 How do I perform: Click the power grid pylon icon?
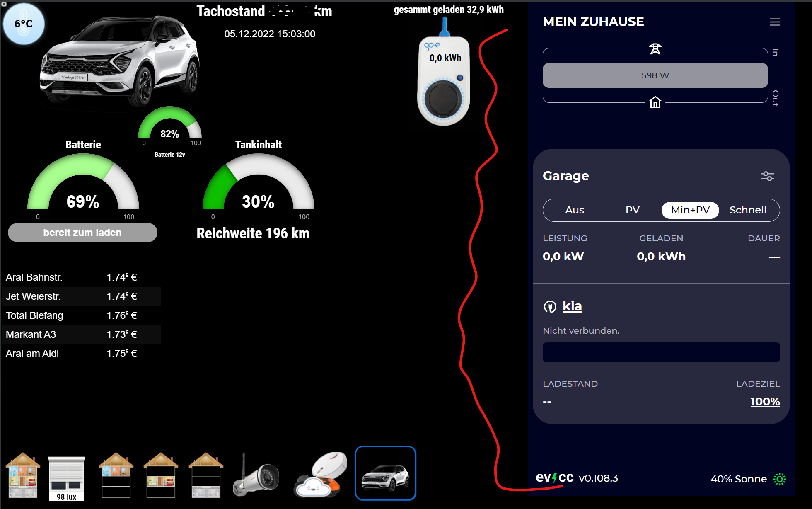pyautogui.click(x=655, y=49)
